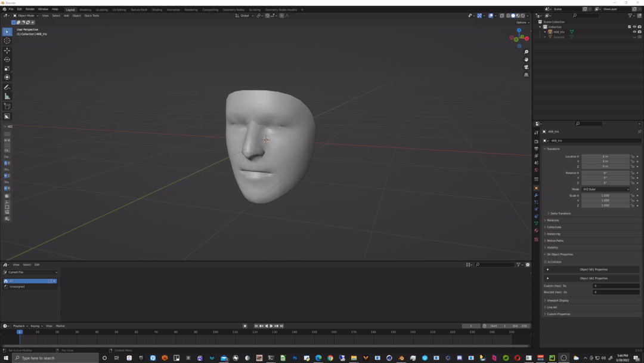Toggle lock on Location X
This screenshot has width=644, height=363.
[633, 156]
